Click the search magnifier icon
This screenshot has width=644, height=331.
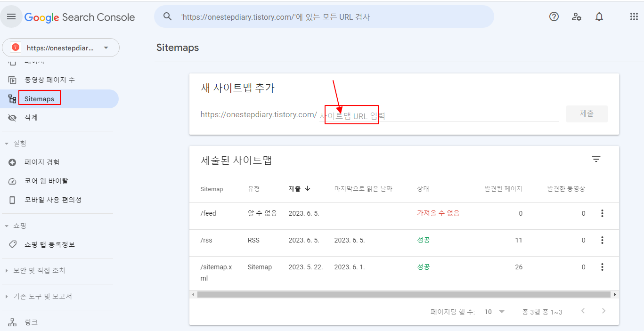coord(167,16)
